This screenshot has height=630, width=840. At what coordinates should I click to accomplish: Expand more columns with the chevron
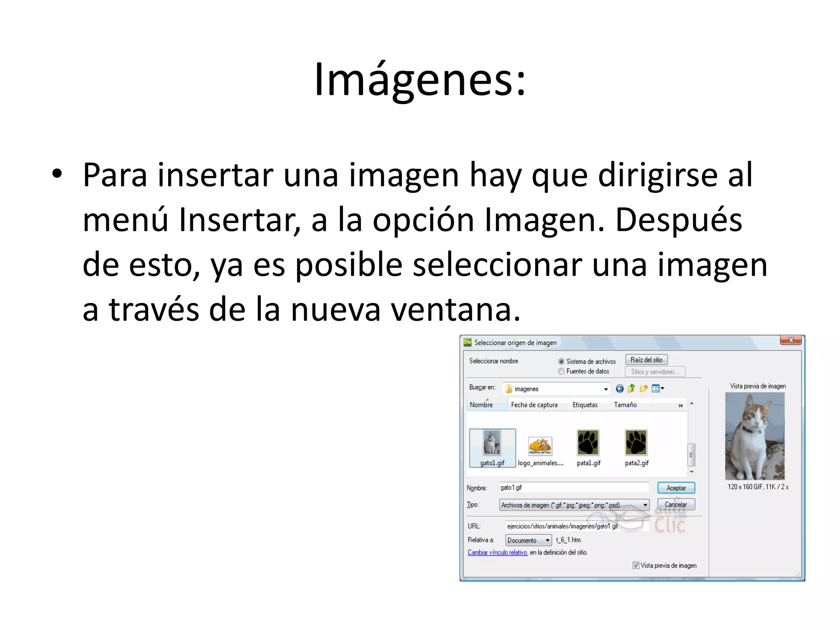[x=680, y=405]
